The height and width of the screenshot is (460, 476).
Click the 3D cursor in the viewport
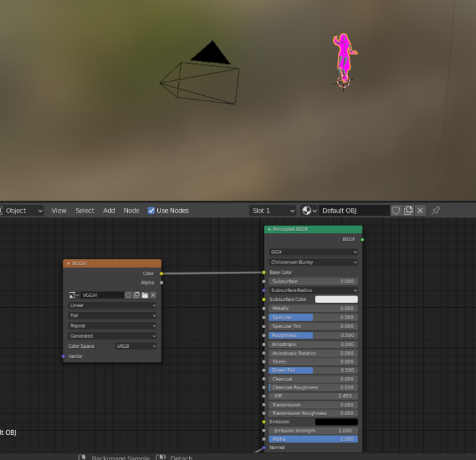coord(343,82)
